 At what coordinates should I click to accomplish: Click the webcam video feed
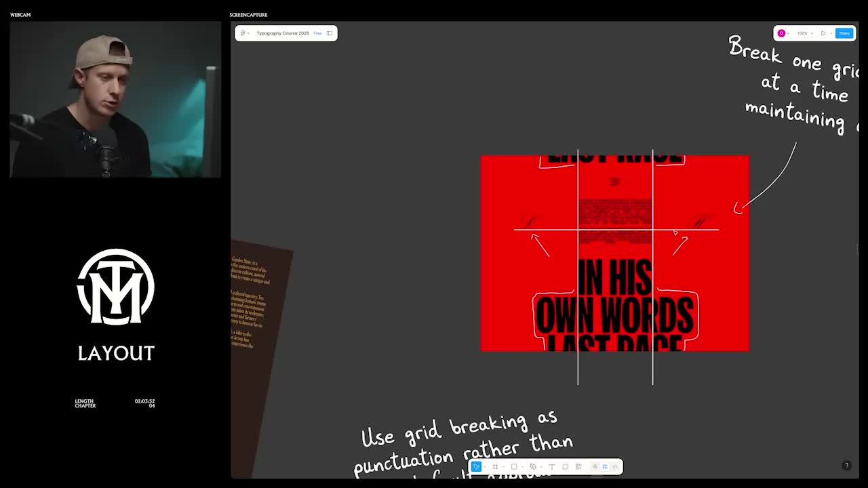[115, 99]
